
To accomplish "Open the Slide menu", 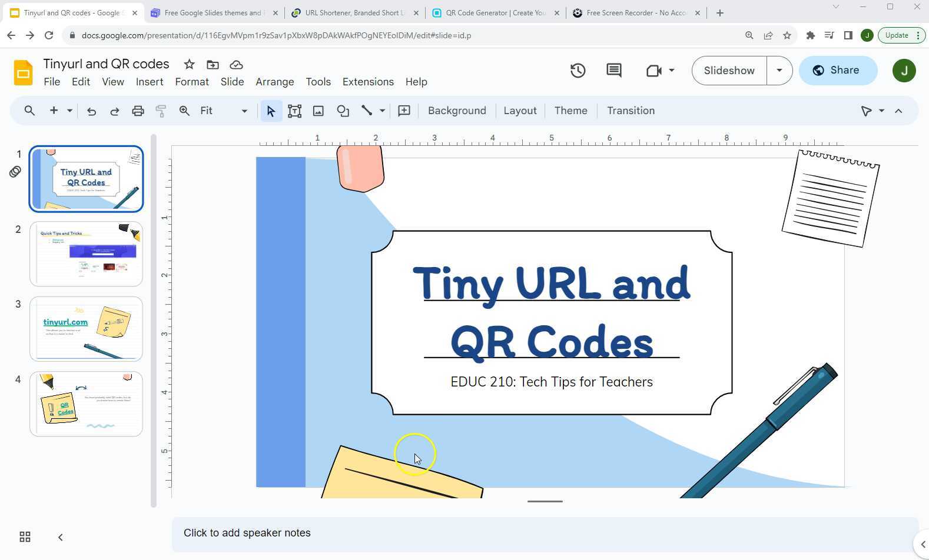I will tap(232, 82).
